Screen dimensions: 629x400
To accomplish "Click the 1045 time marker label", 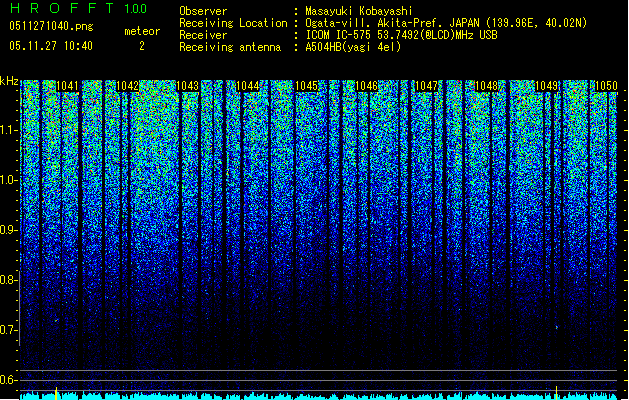I will click(307, 86).
